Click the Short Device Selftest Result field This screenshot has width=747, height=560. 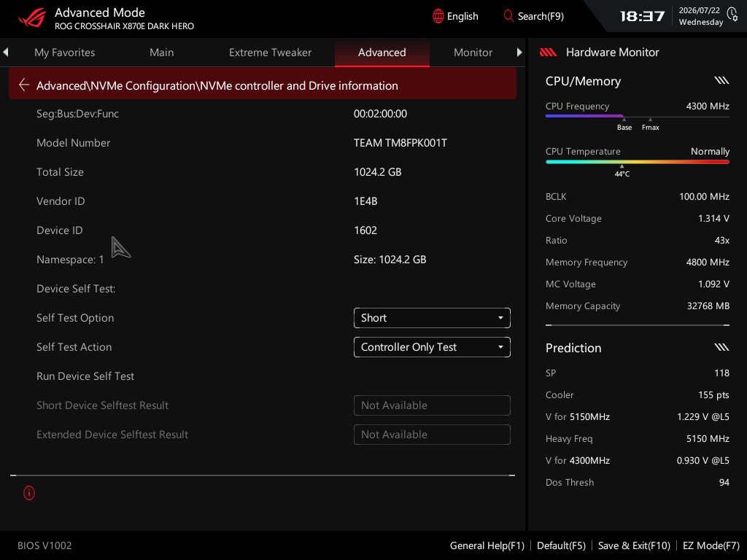tap(432, 405)
